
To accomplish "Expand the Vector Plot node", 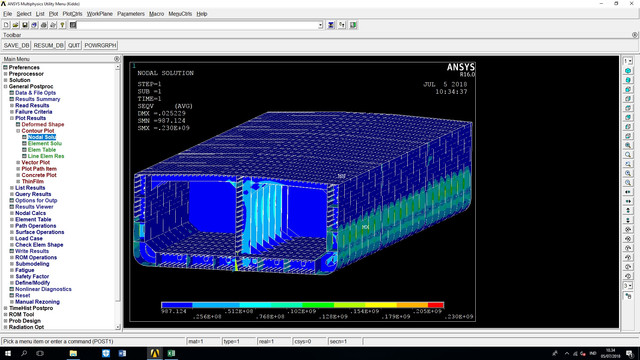I will click(18, 162).
